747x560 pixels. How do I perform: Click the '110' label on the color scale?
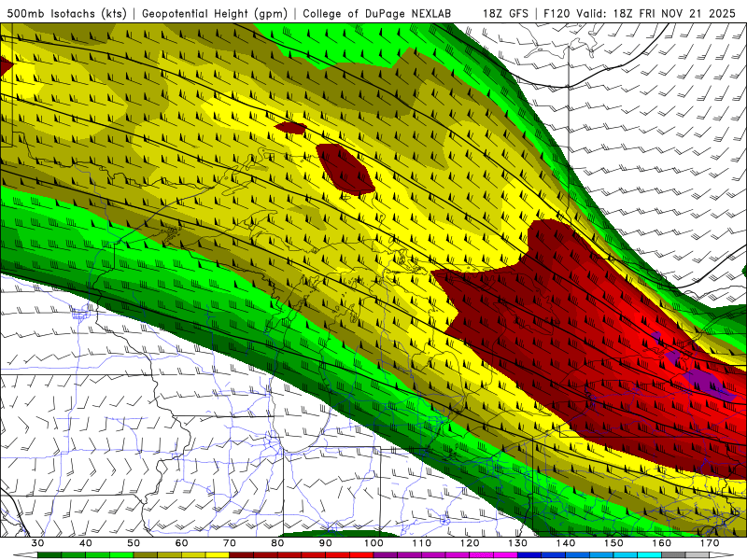pyautogui.click(x=422, y=543)
